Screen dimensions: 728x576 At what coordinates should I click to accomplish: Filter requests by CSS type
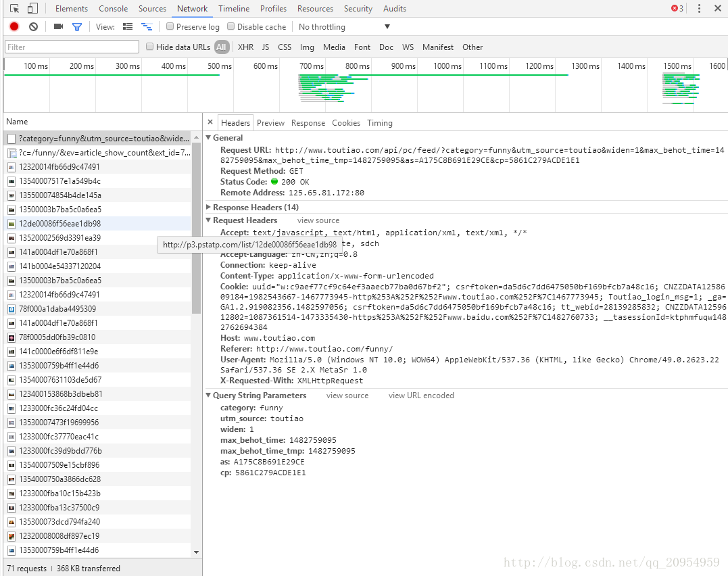pyautogui.click(x=285, y=47)
